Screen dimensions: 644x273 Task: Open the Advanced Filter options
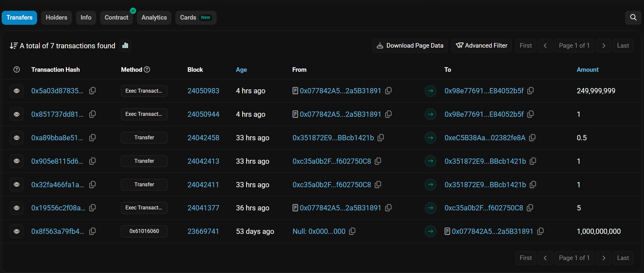[481, 46]
